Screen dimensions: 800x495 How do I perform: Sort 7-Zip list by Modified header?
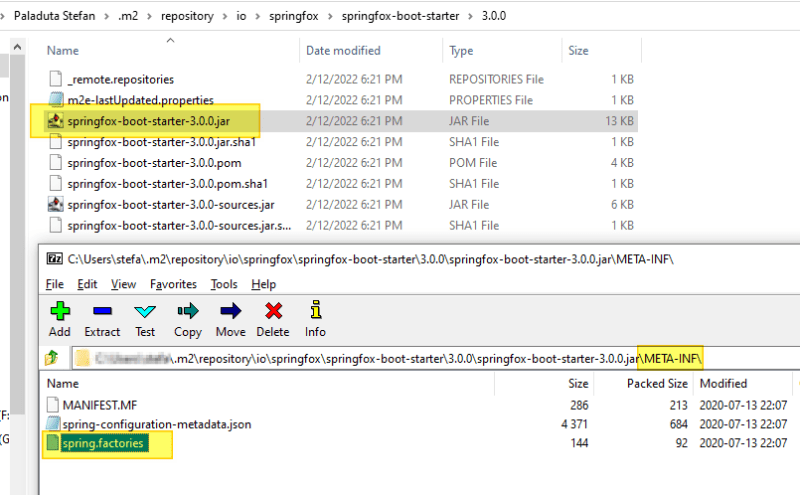click(723, 384)
